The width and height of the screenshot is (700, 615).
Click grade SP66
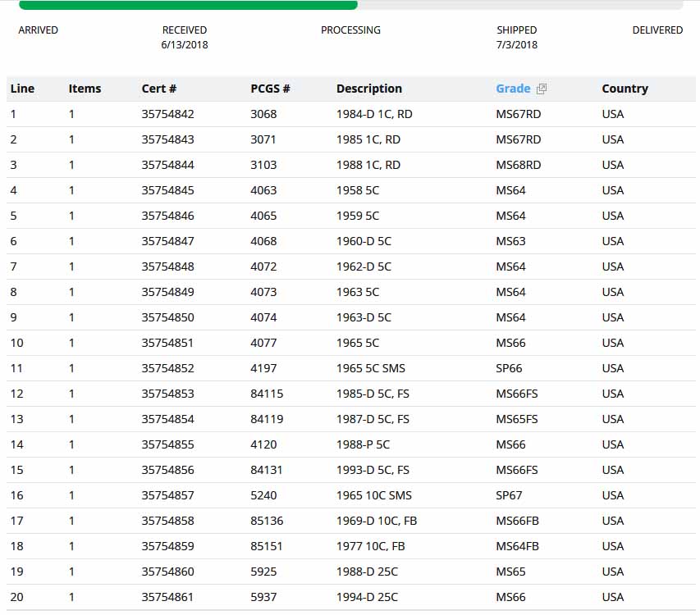point(509,368)
